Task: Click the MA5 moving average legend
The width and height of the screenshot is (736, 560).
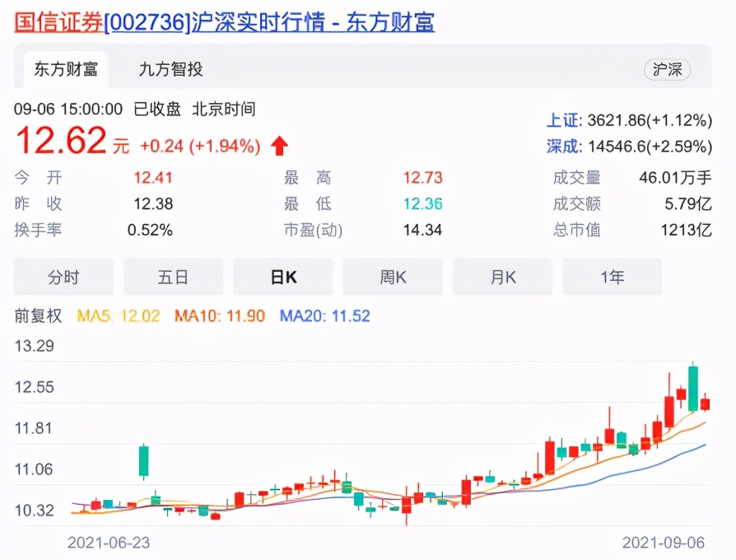Action: [118, 315]
